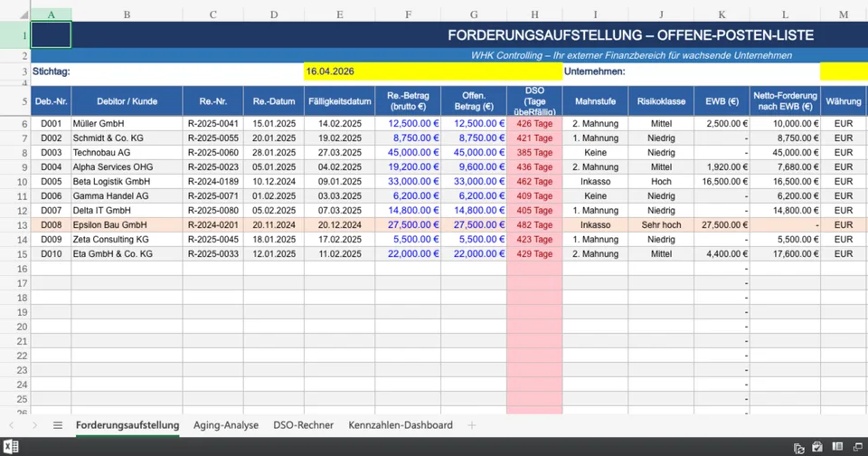Click Deb.-Nr. D005 cell
This screenshot has width=868, height=456.
pyautogui.click(x=51, y=181)
